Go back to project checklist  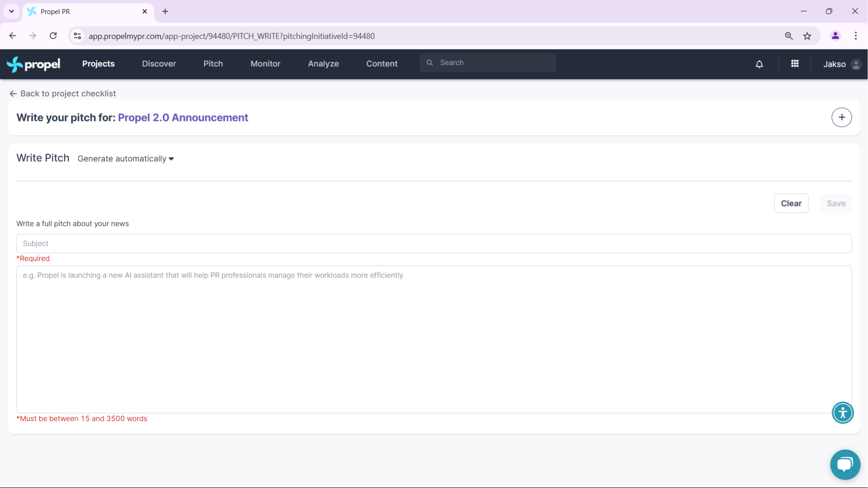click(63, 94)
